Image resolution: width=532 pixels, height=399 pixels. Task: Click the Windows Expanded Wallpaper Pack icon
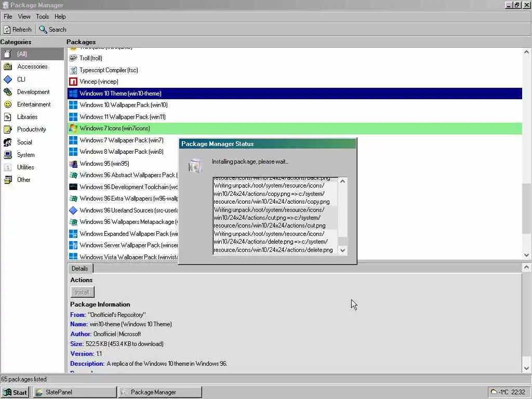click(73, 234)
